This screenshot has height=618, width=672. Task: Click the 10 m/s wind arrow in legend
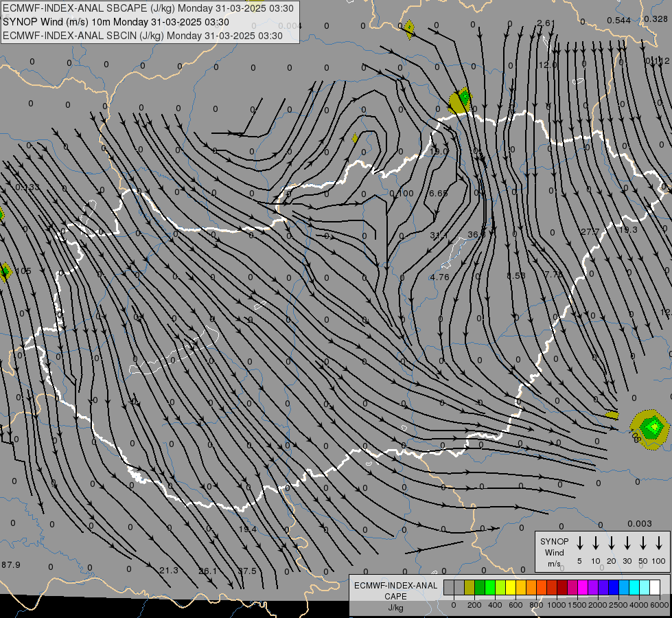coord(596,543)
